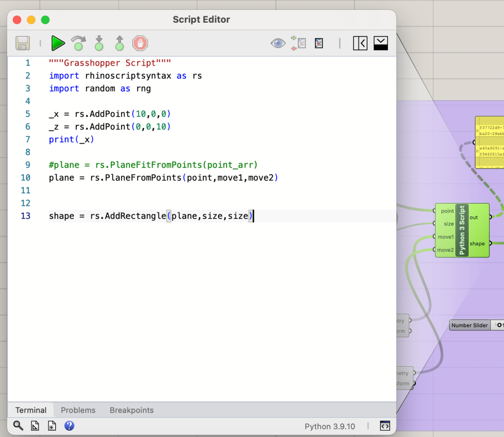Toggle the left side panel button
504x437 pixels.
pos(360,43)
